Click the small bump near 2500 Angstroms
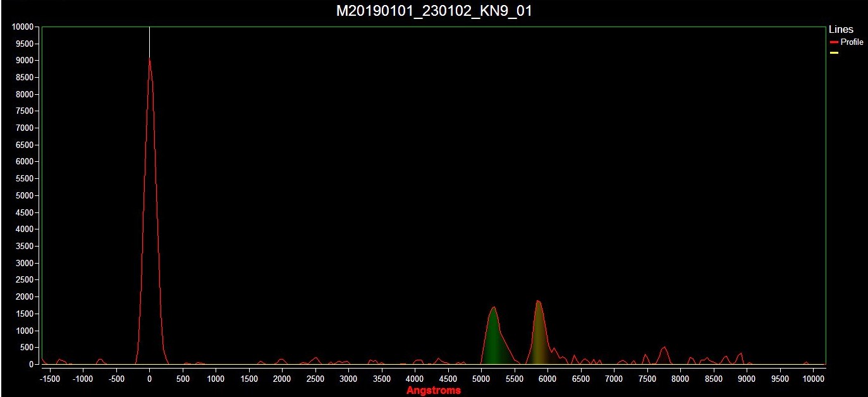Screen dimensions: 868x397 315,360
